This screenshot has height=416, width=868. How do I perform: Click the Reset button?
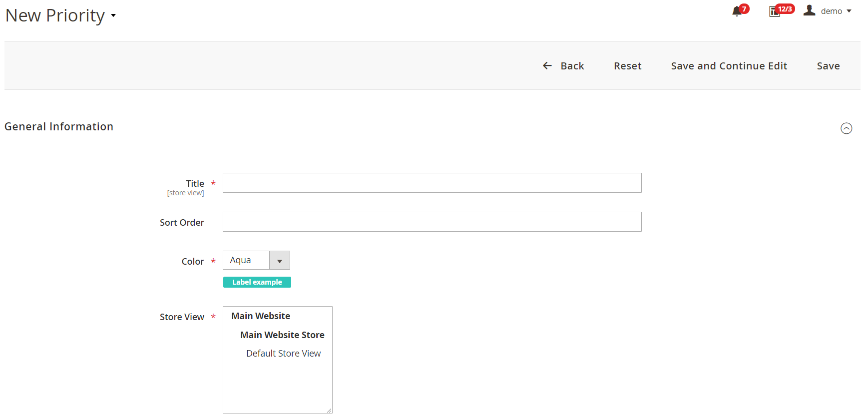(x=627, y=66)
